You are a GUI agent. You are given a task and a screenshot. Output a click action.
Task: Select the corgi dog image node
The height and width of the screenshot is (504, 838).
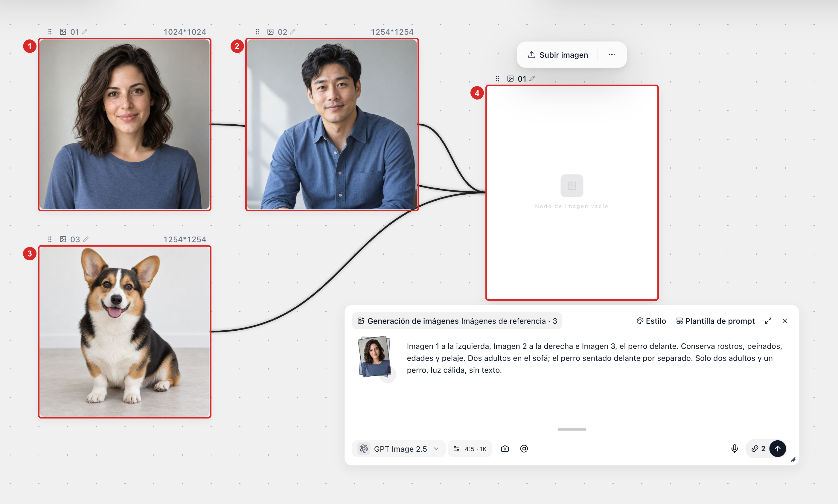(x=125, y=332)
